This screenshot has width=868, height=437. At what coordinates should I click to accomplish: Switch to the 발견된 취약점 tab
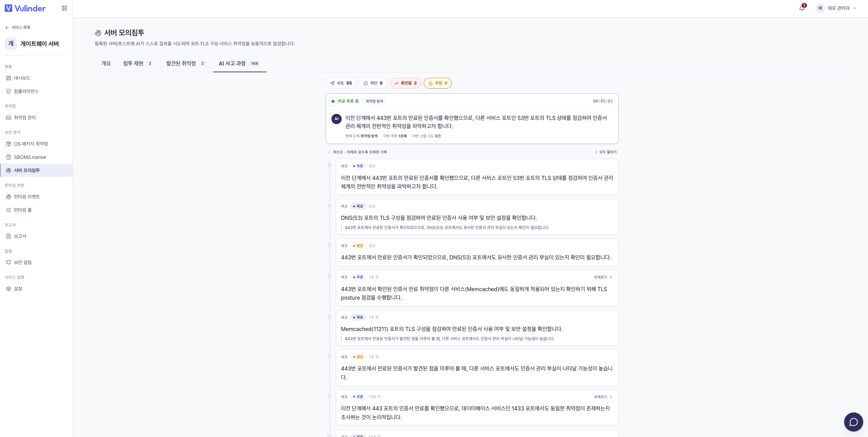[186, 63]
